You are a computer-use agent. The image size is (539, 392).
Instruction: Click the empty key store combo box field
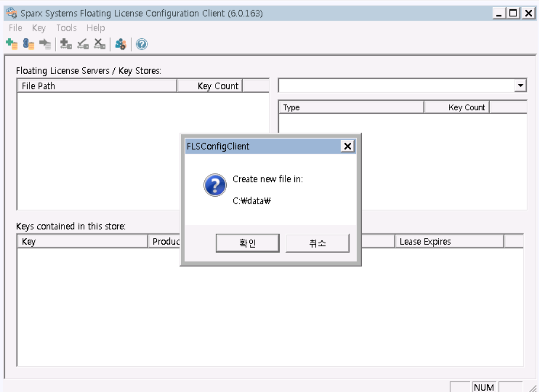(396, 85)
